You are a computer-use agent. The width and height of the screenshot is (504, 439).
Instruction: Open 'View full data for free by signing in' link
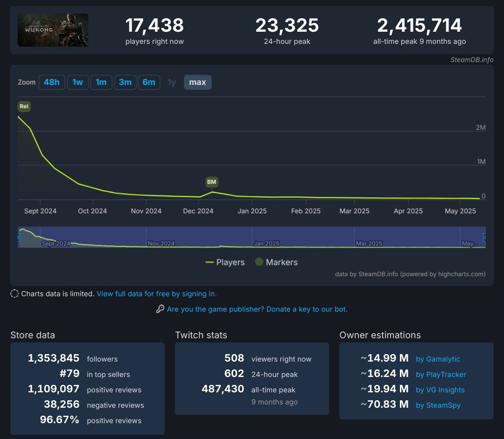point(156,294)
